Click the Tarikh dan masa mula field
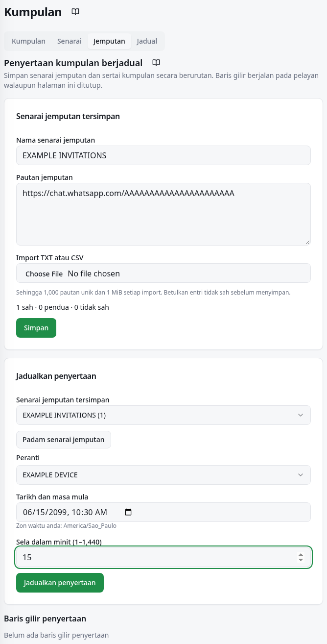The image size is (327, 644). point(163,512)
